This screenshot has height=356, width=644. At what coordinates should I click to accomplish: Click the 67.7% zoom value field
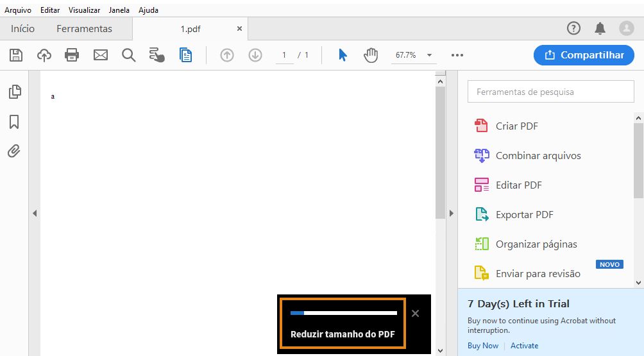(x=406, y=55)
